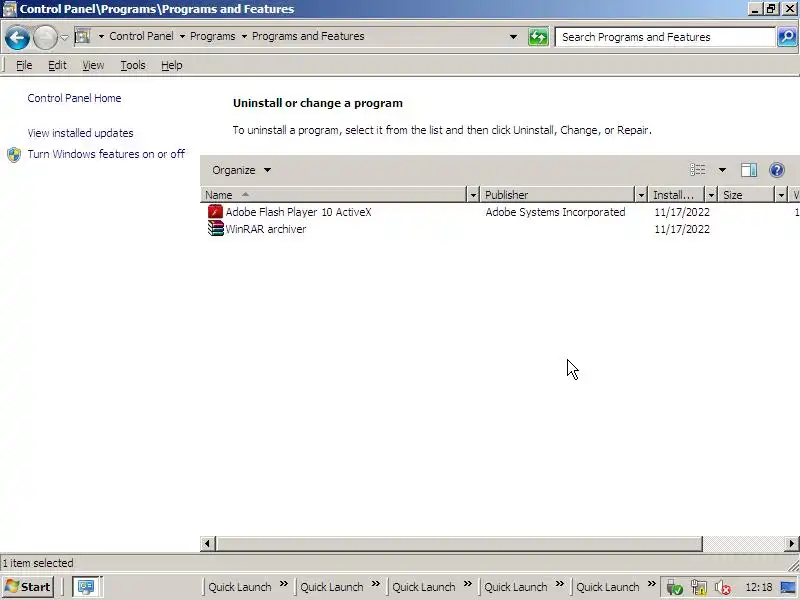Click the search magnifier icon
Screen dimensions: 800x600
[x=787, y=37]
